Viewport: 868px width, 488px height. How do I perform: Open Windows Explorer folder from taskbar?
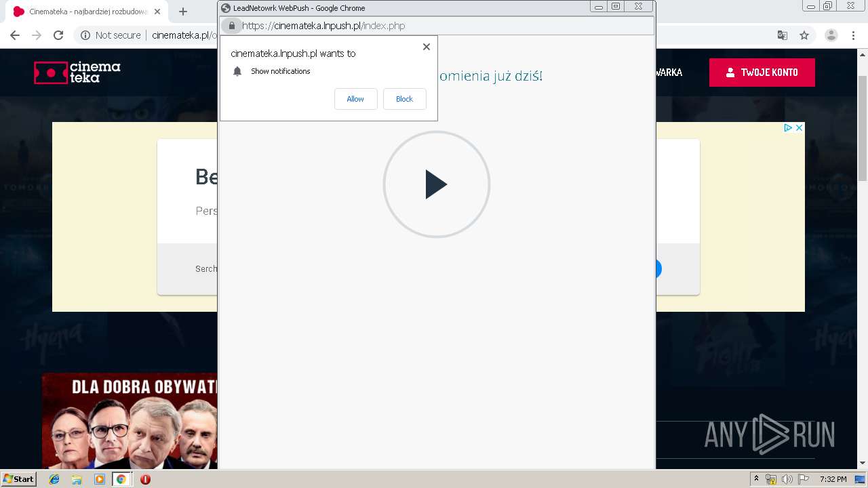[x=77, y=479]
